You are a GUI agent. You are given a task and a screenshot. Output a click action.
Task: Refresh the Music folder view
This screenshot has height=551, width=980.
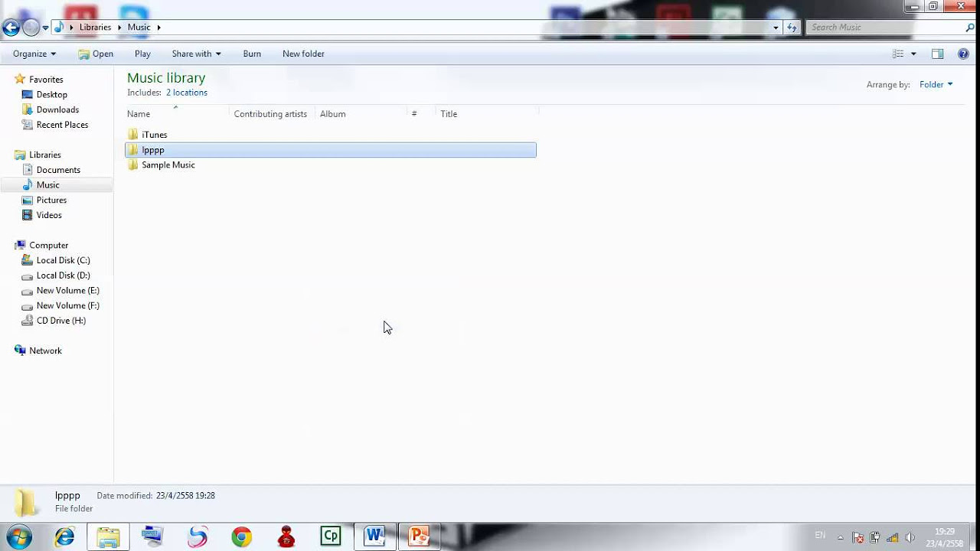coord(792,28)
